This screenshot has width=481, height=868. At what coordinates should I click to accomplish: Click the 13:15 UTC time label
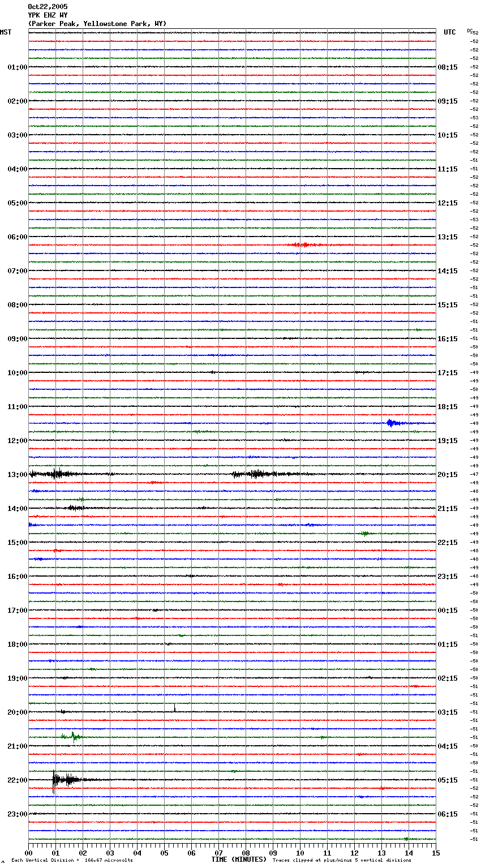[x=448, y=237]
